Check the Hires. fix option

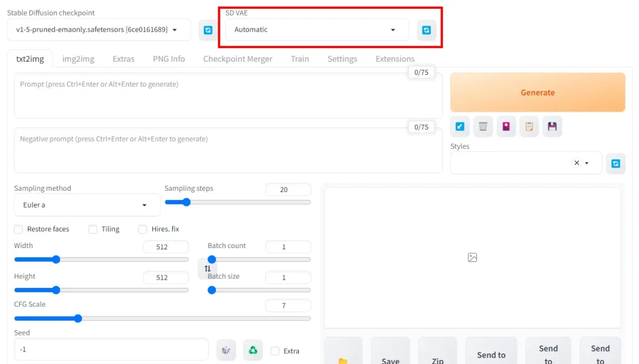143,229
